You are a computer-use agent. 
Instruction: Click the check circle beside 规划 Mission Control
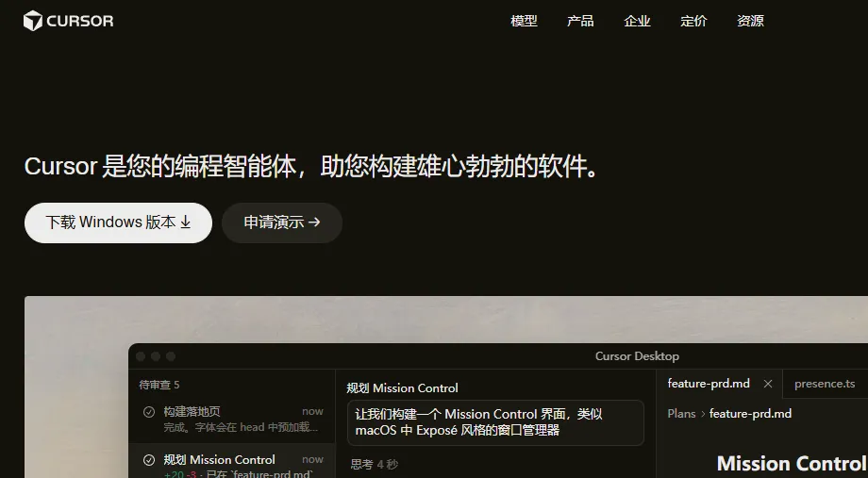click(x=149, y=460)
